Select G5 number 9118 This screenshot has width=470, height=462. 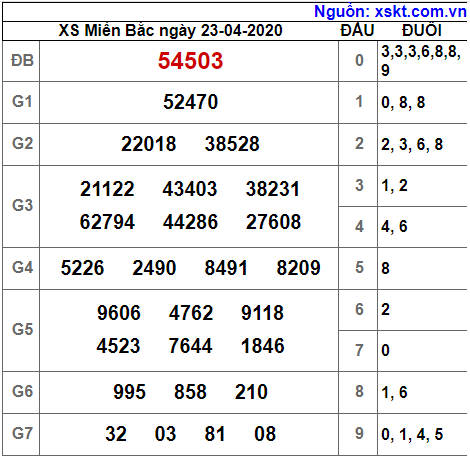pyautogui.click(x=262, y=313)
